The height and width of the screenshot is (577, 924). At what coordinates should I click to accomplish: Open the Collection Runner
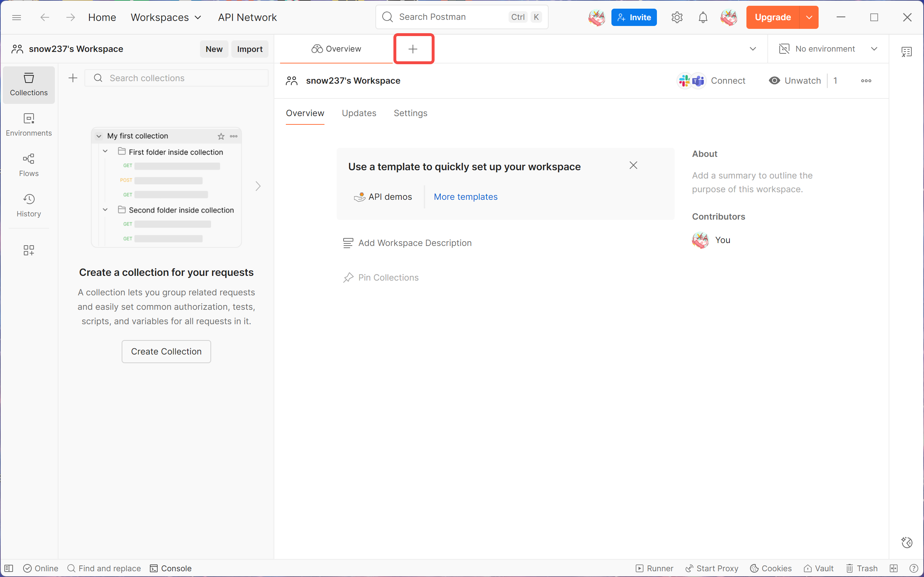pos(654,568)
